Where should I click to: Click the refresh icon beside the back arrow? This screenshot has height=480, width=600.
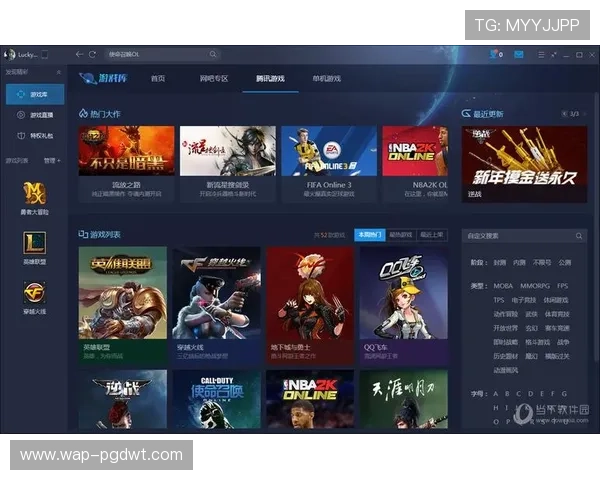click(x=93, y=54)
